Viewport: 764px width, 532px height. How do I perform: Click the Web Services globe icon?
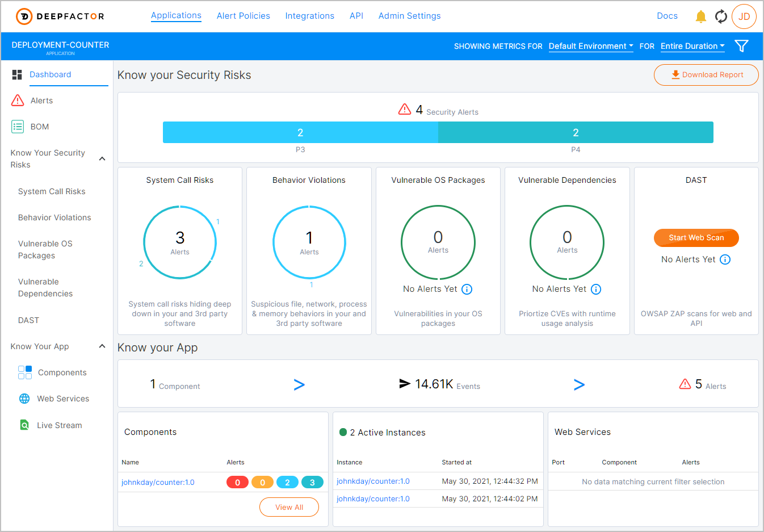tap(24, 399)
